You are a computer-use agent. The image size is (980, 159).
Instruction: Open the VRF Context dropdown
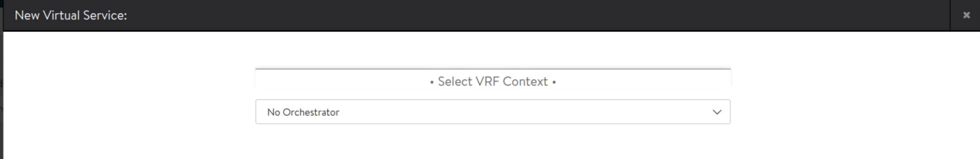tap(492, 112)
